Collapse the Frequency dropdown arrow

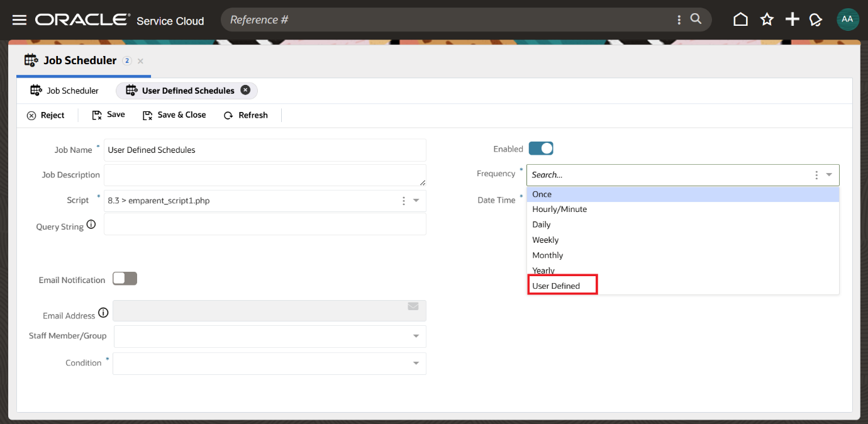829,175
